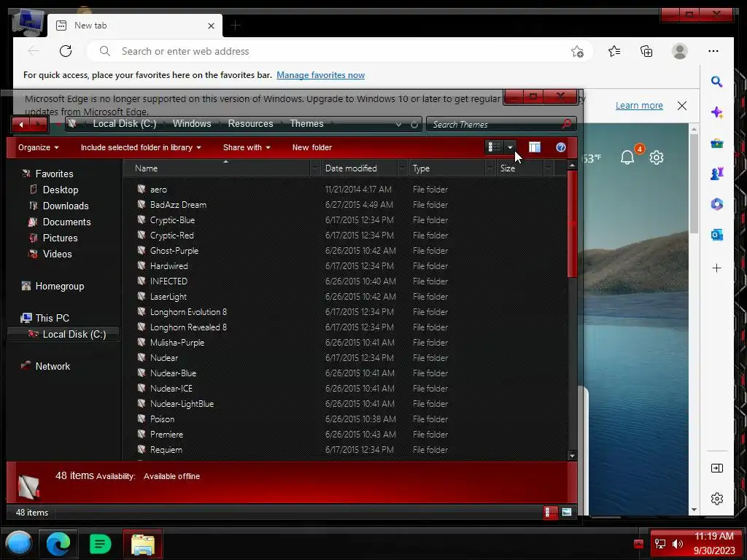Image resolution: width=747 pixels, height=560 pixels.
Task: Add a sidebar app with plus icon
Action: pyautogui.click(x=716, y=268)
